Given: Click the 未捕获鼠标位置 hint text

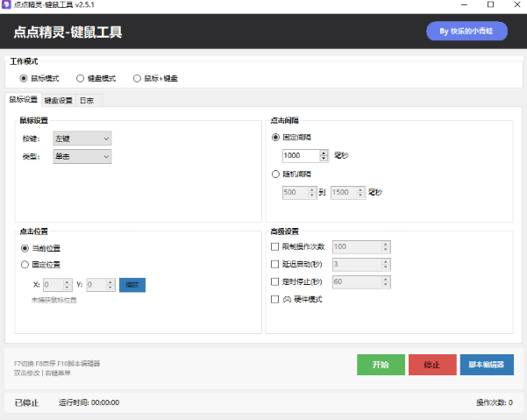Looking at the screenshot, I should point(54,300).
